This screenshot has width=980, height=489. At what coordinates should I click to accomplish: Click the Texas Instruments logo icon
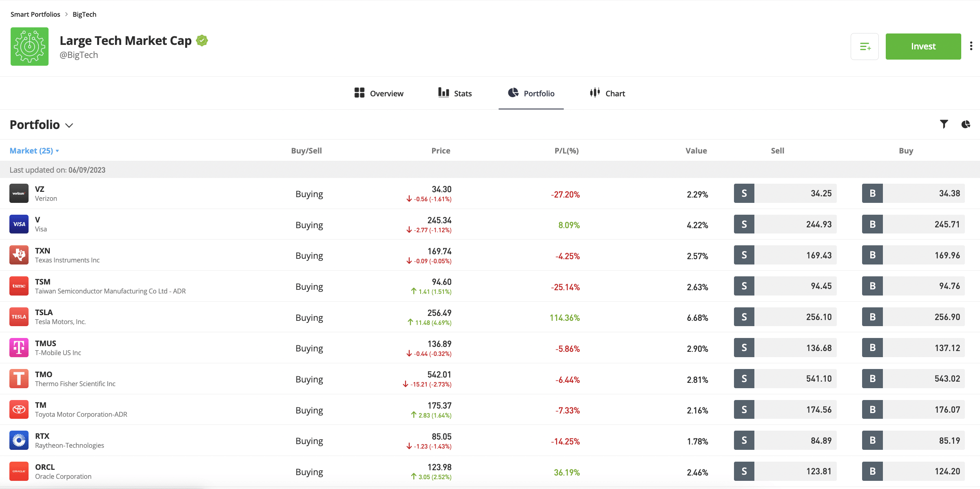[x=19, y=255]
